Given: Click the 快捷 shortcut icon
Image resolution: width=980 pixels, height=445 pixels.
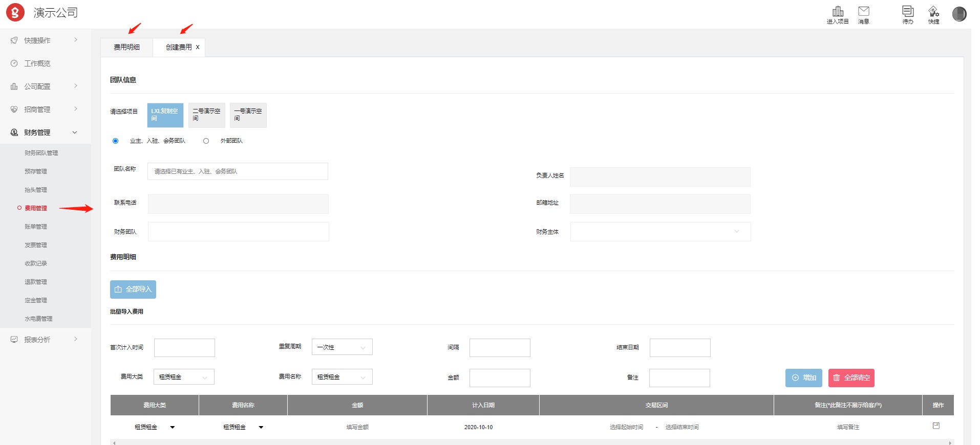Looking at the screenshot, I should 933,12.
